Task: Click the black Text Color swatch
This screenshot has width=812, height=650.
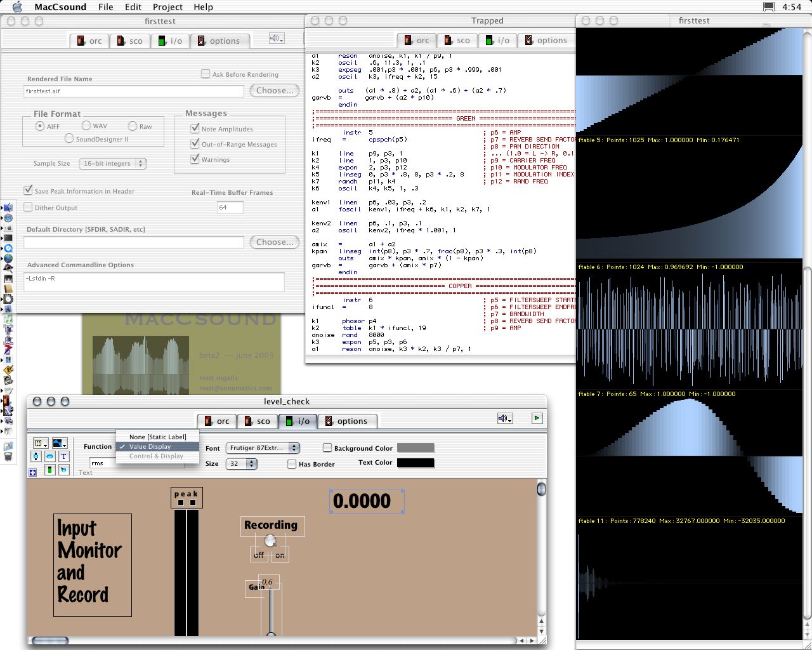Action: tap(416, 463)
